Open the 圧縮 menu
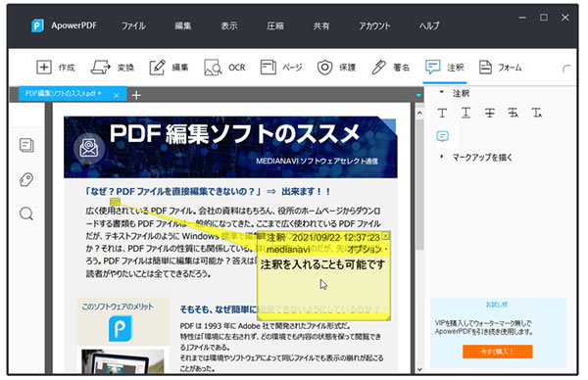This screenshot has height=380, width=588. [275, 25]
